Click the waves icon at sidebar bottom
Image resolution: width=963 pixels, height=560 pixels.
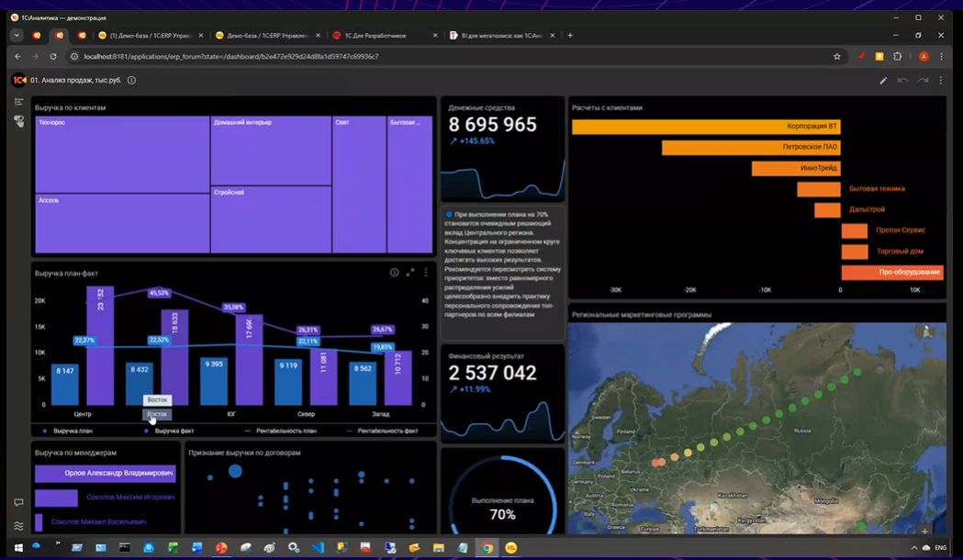(x=18, y=526)
